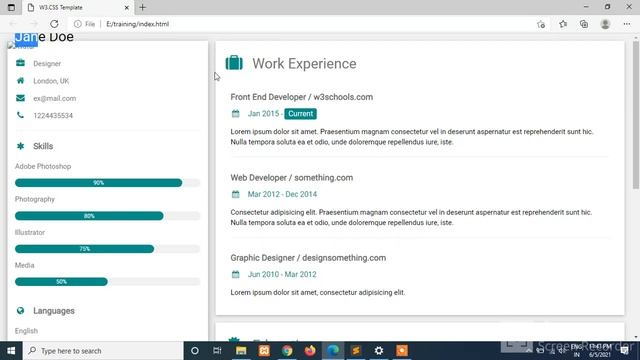
Task: Click the home icon beside London, UK
Action: tap(20, 80)
